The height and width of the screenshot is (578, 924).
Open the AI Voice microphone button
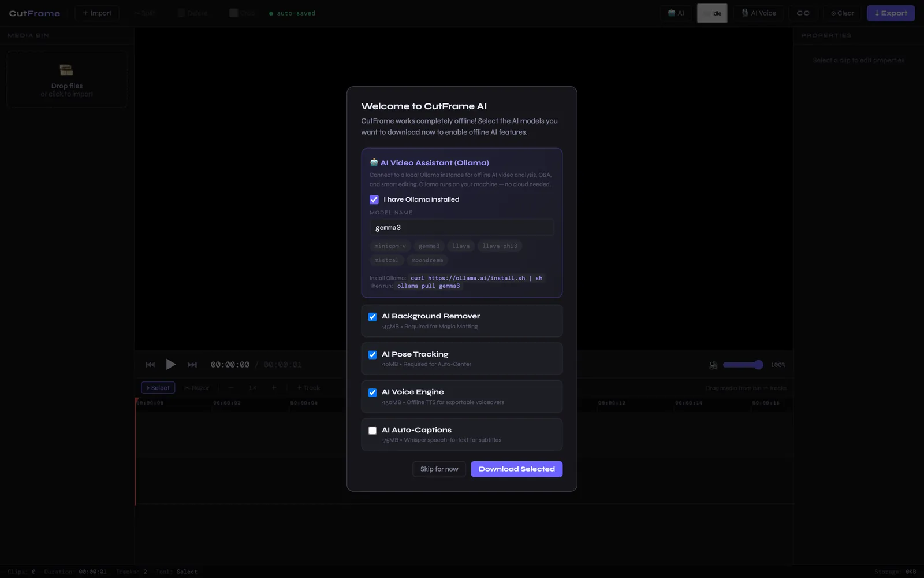tap(759, 13)
